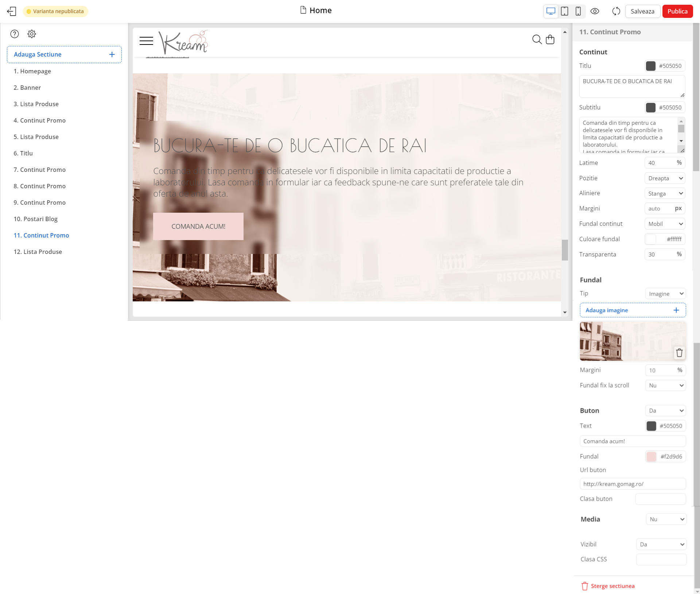The width and height of the screenshot is (700, 594).
Task: Open the Aliniere dropdown
Action: coord(665,194)
